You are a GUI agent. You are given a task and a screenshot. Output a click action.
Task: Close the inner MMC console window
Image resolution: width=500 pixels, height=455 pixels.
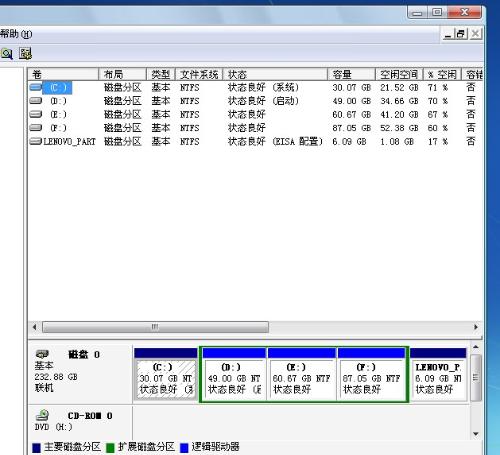475,34
